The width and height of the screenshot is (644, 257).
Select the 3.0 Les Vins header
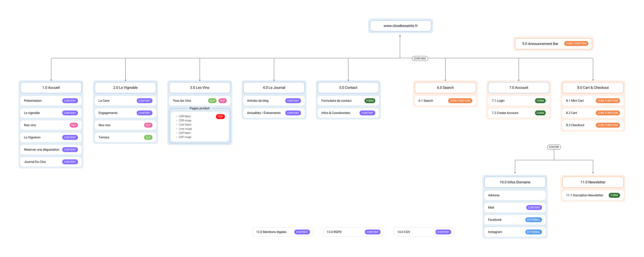[x=200, y=88]
